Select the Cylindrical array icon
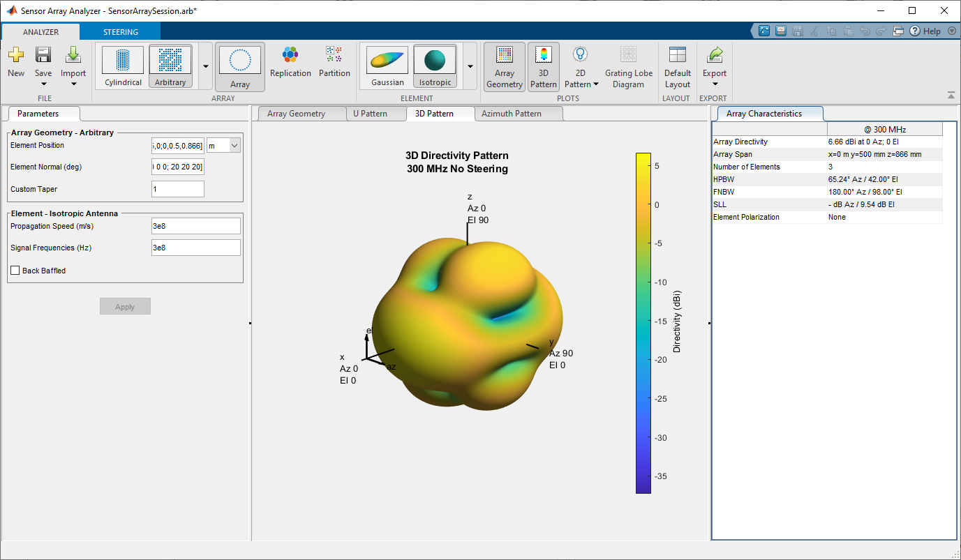This screenshot has width=961, height=560. (123, 61)
